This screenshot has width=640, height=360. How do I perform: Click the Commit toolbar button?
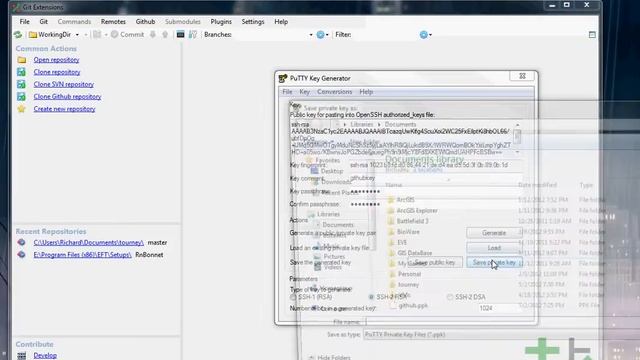pyautogui.click(x=127, y=35)
